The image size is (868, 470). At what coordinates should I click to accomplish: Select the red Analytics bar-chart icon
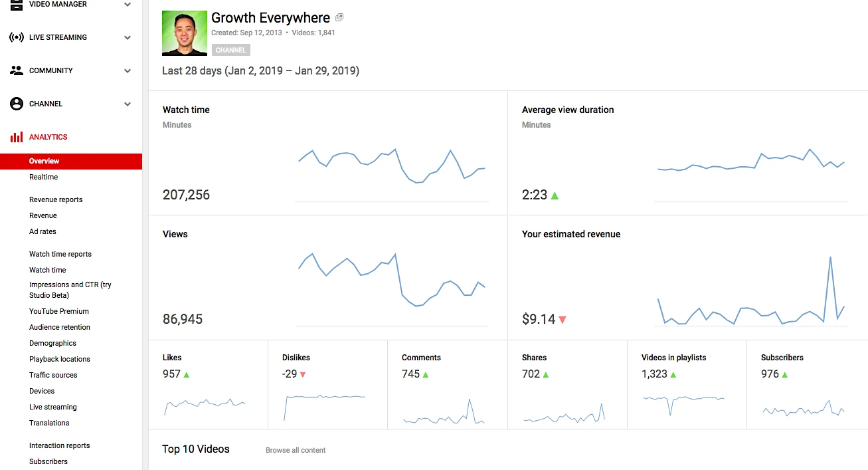tap(17, 136)
